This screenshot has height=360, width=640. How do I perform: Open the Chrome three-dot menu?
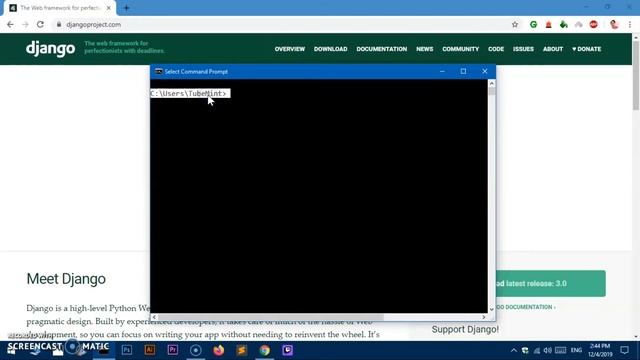pyautogui.click(x=630, y=24)
